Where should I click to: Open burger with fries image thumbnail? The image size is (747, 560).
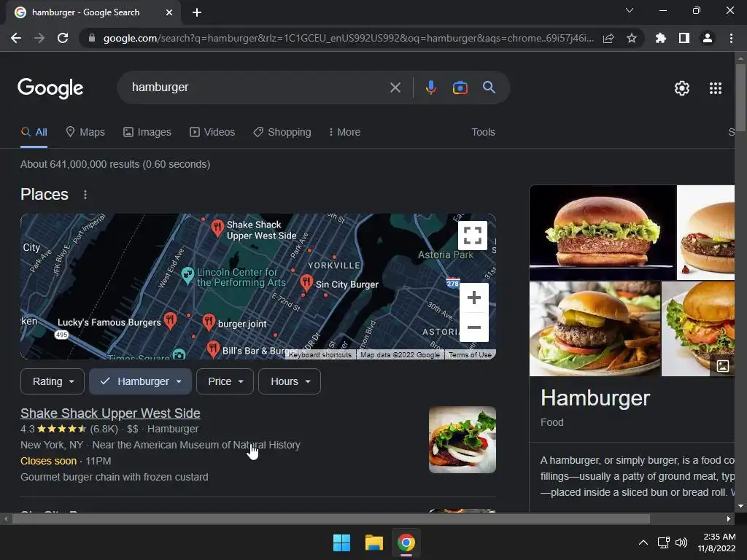(x=595, y=329)
